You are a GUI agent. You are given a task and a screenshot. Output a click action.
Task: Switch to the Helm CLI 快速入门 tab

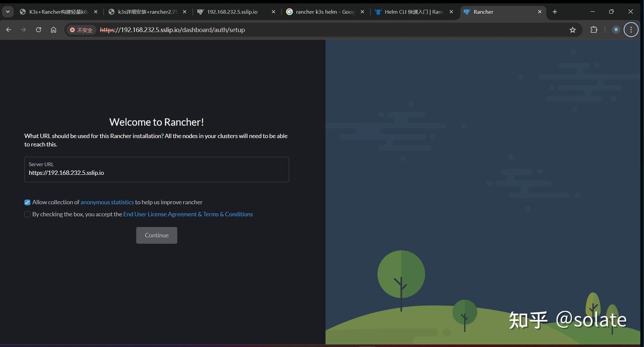coord(414,12)
